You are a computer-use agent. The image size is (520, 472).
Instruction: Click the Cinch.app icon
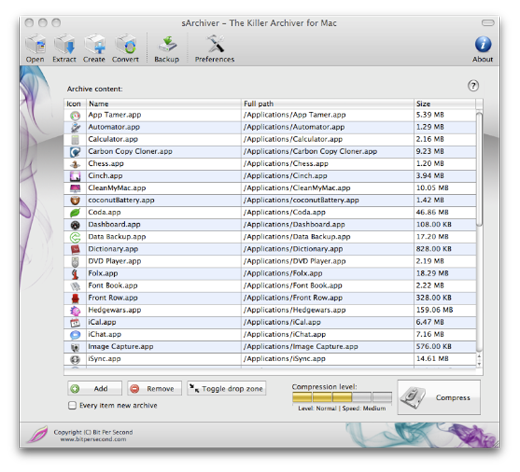75,176
